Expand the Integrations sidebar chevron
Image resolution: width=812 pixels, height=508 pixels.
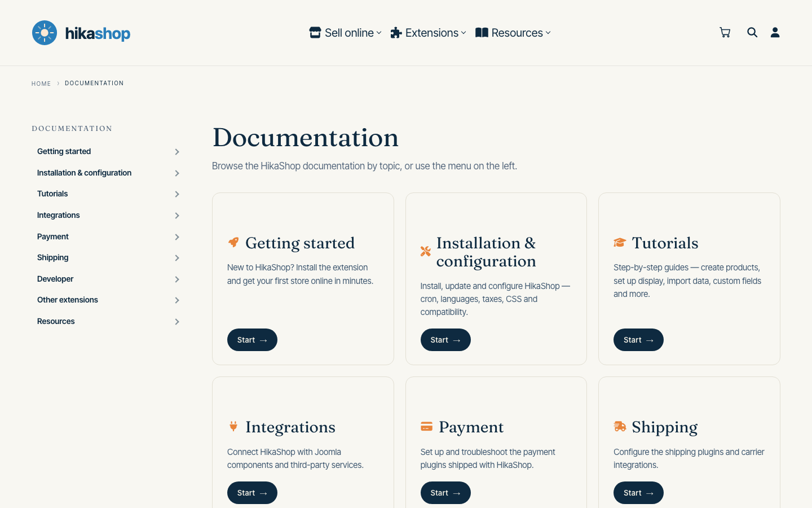[x=177, y=216]
